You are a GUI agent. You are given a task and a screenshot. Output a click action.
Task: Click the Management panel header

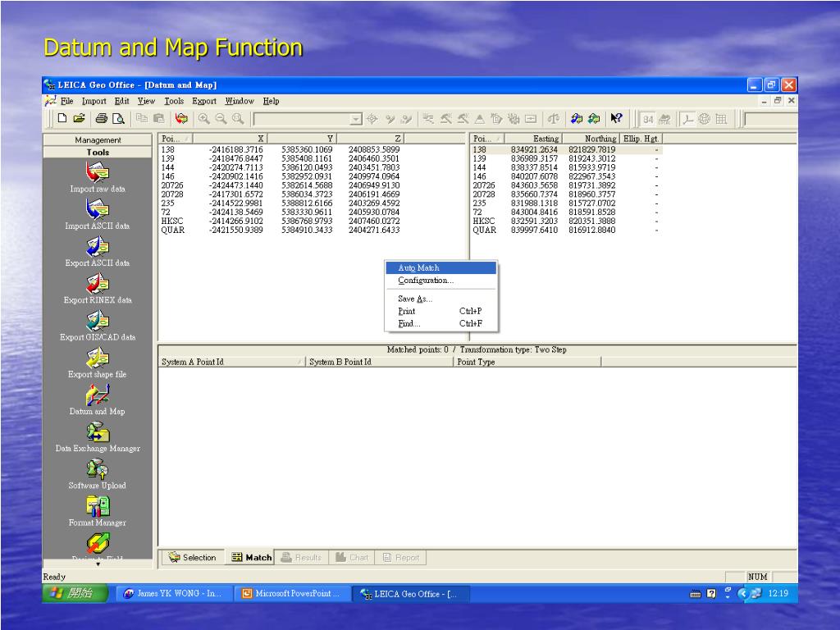98,139
